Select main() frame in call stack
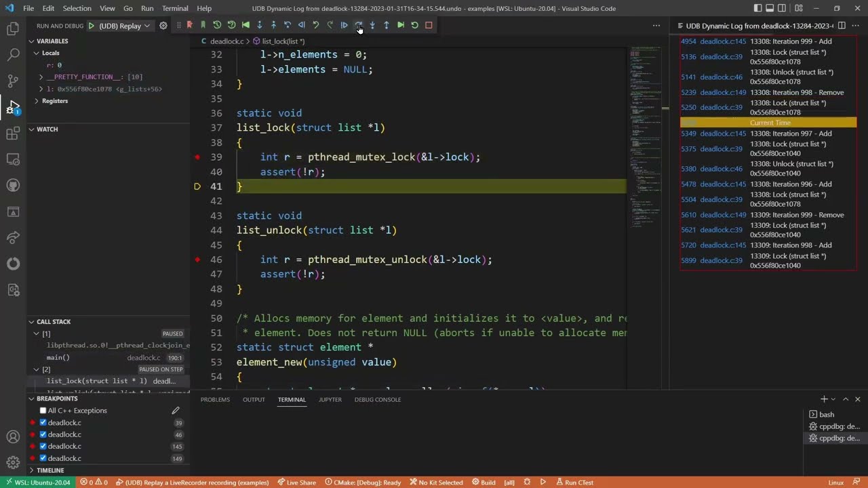Screen dimensions: 868x488 coord(58,357)
